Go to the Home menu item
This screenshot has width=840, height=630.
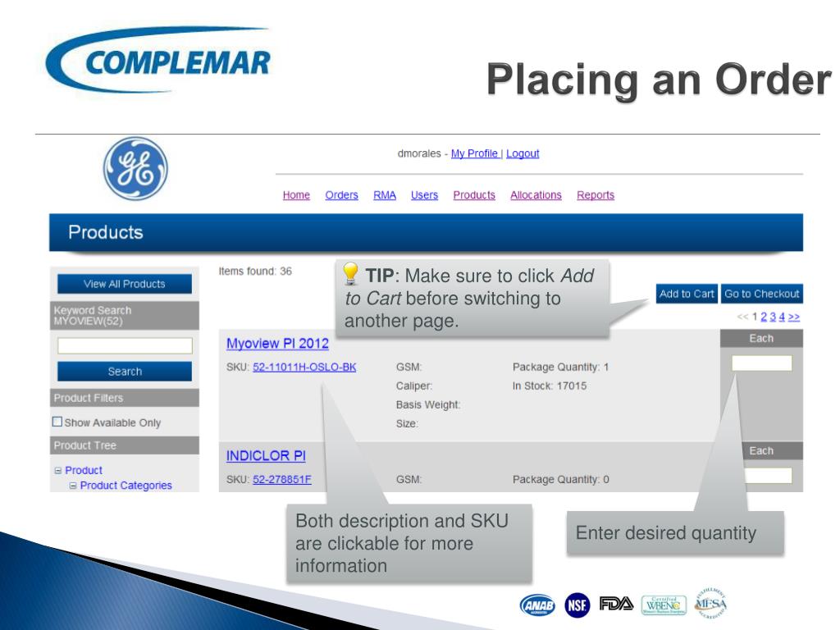pos(296,195)
